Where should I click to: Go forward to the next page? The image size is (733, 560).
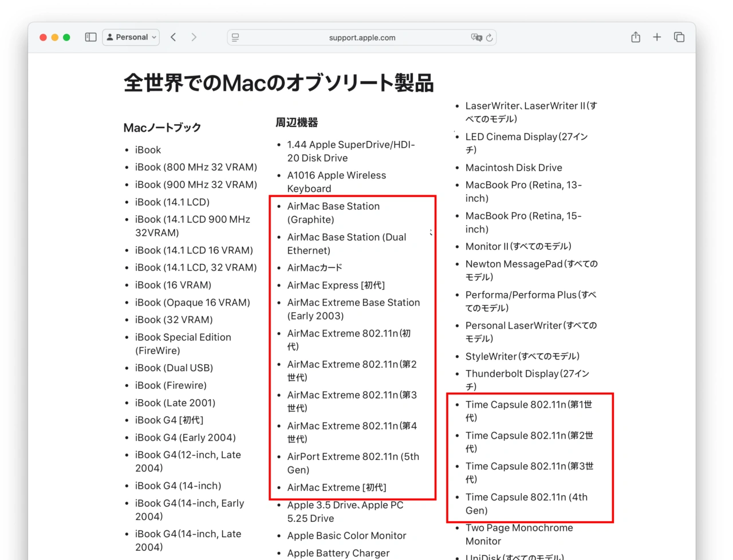coord(194,37)
